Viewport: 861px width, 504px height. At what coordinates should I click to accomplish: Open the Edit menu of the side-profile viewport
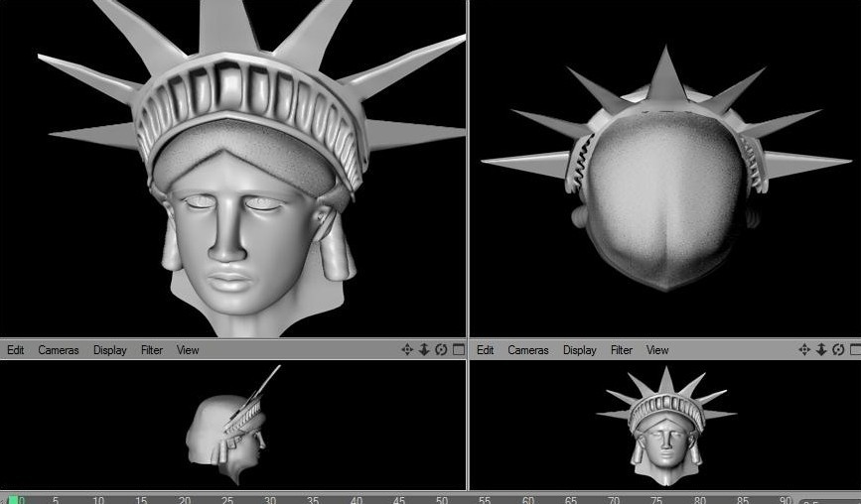coord(15,350)
